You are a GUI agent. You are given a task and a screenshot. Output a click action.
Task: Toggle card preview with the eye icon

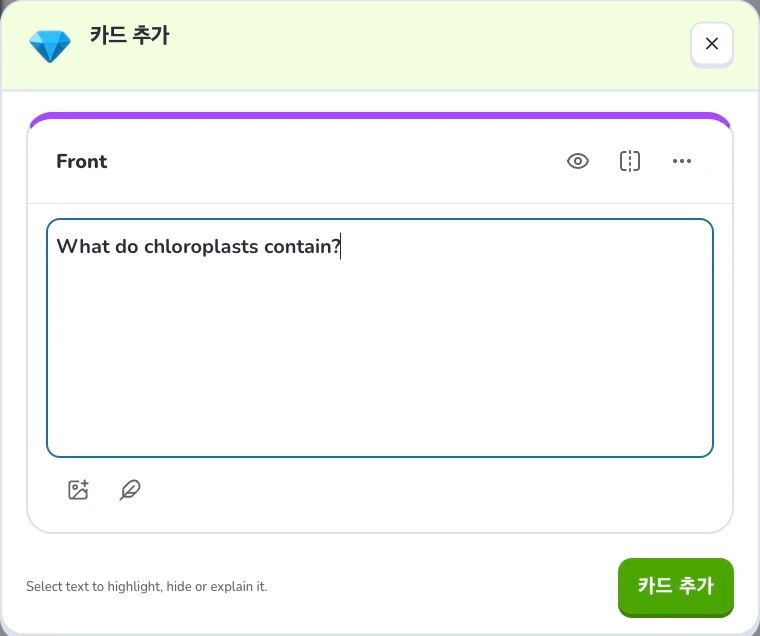click(578, 161)
